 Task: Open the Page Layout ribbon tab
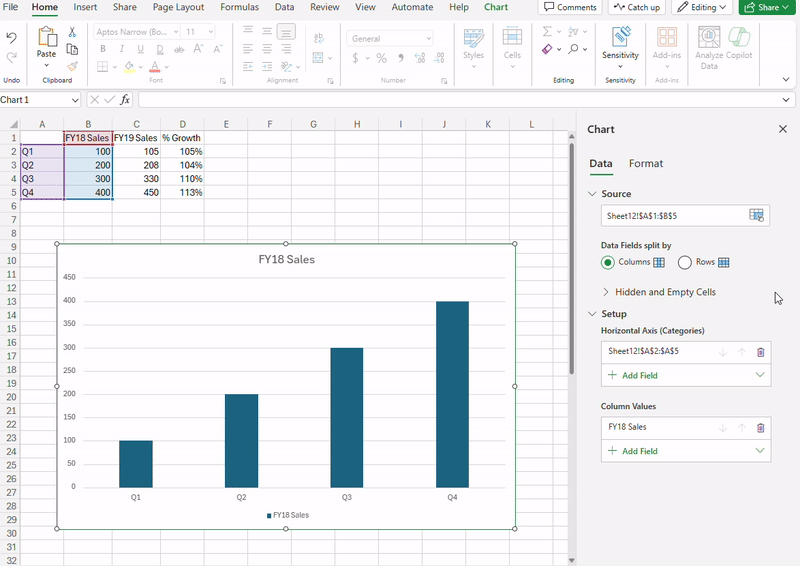pyautogui.click(x=178, y=7)
